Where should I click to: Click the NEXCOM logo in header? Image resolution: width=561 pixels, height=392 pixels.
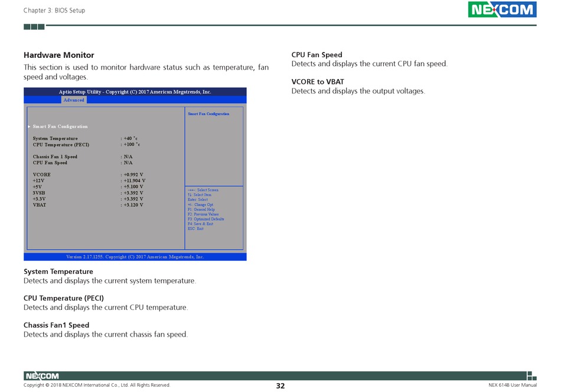coord(502,9)
